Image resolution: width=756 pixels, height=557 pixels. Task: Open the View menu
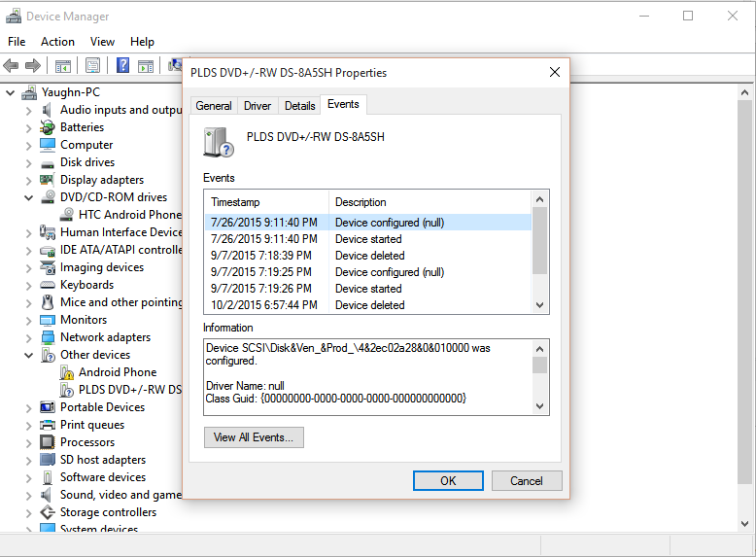(x=102, y=42)
